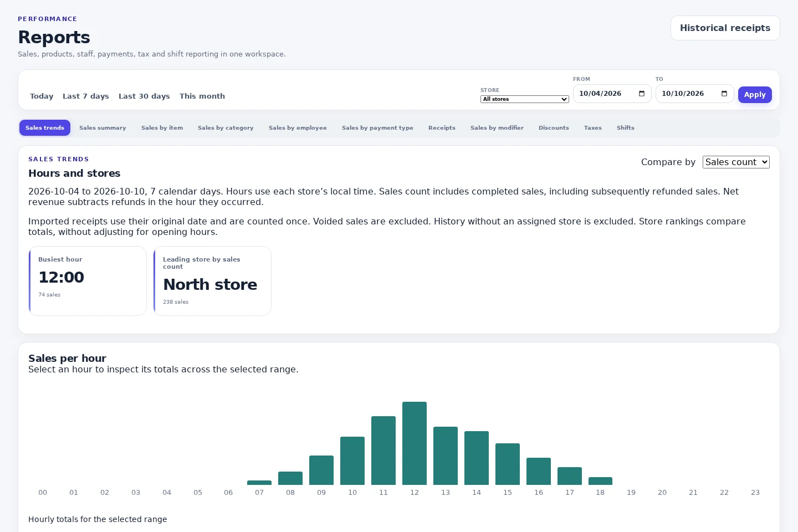
Task: Choose the Today quick range
Action: click(x=42, y=96)
